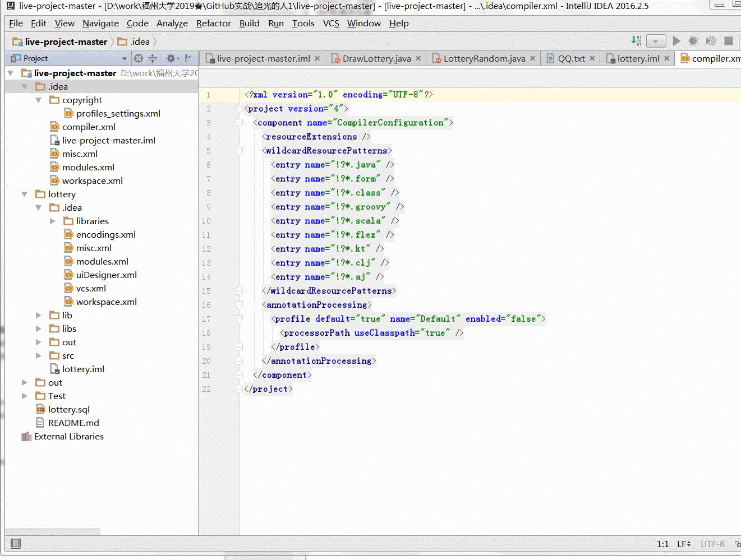The height and width of the screenshot is (560, 741).
Task: Click the Stop square icon
Action: [729, 41]
